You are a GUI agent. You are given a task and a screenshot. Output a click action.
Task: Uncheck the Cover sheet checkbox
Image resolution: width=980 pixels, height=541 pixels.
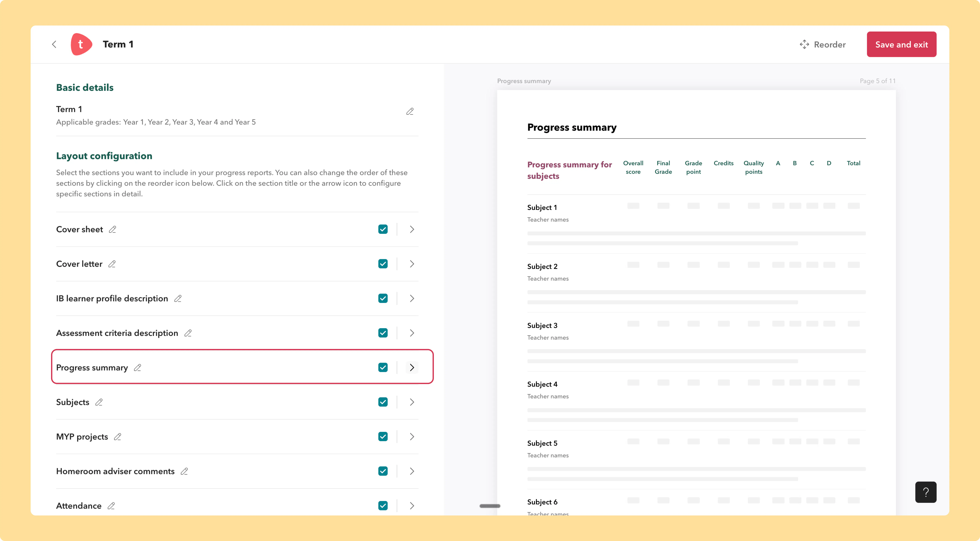point(383,229)
